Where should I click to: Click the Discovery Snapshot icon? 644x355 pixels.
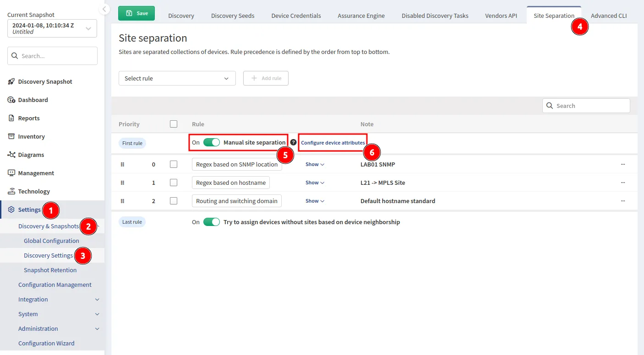pos(11,81)
